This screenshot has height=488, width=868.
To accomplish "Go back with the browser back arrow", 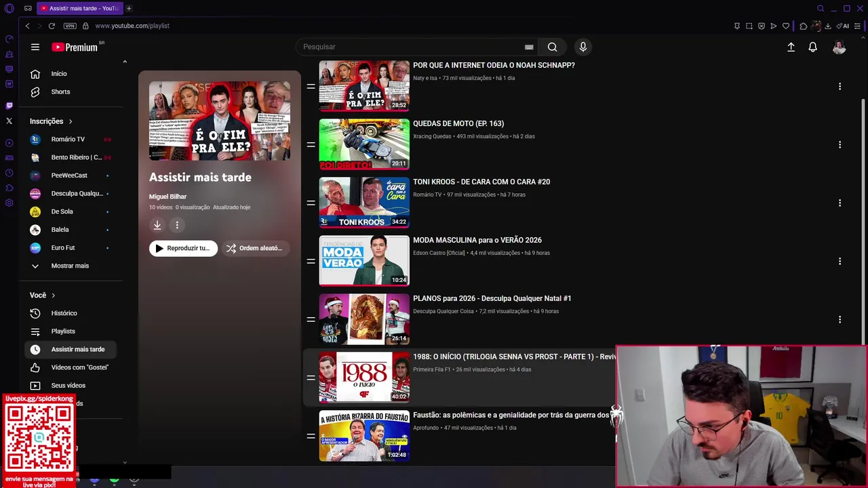I will [27, 26].
